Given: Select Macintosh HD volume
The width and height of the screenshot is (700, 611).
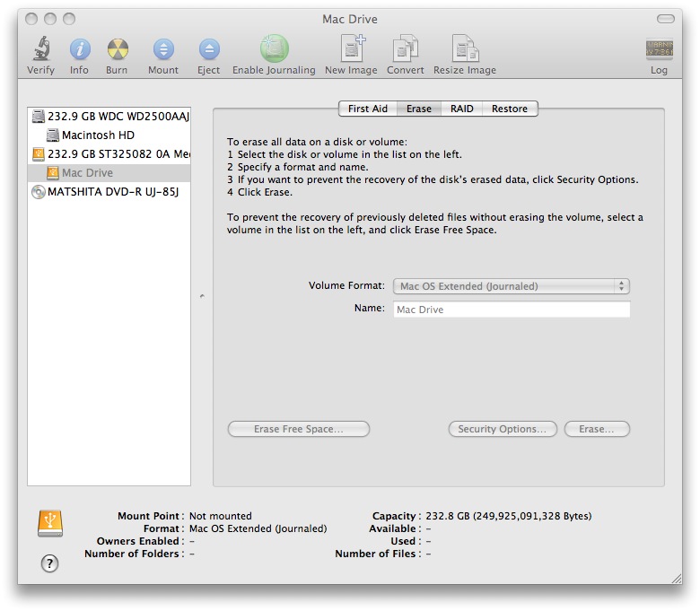Looking at the screenshot, I should (x=109, y=135).
